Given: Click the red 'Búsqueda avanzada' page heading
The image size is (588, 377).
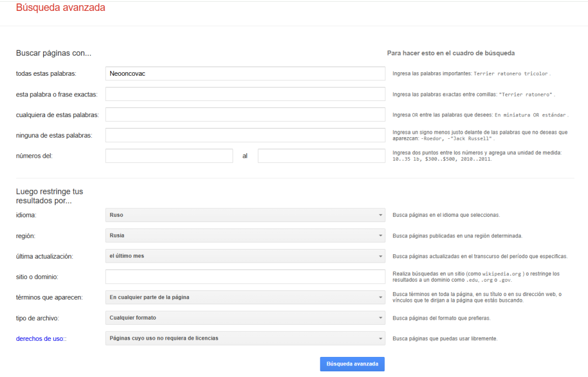Looking at the screenshot, I should pyautogui.click(x=60, y=8).
